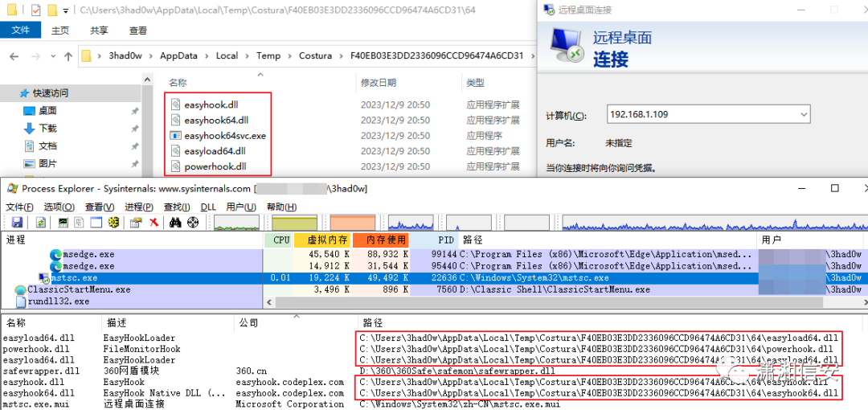The image size is (868, 410).
Task: Open the 主页 ribbon tab
Action: (x=60, y=31)
